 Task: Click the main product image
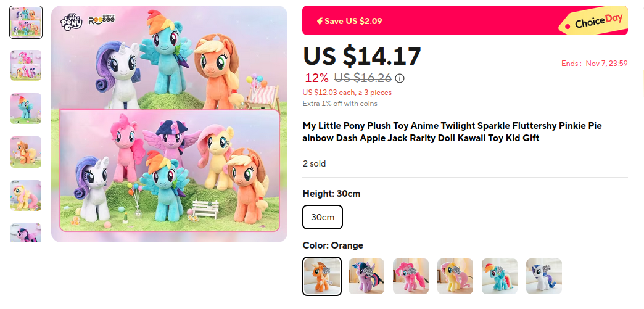(169, 124)
